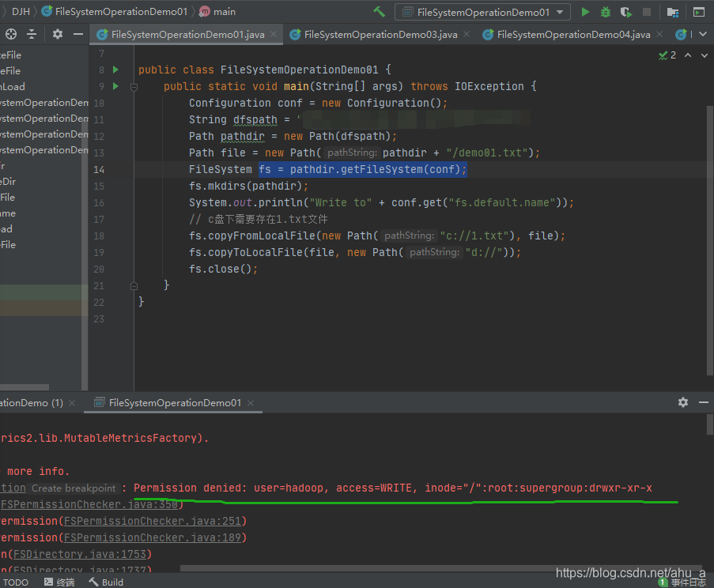The width and height of the screenshot is (714, 588).
Task: Open Project Structure folder icon
Action: pos(673,13)
